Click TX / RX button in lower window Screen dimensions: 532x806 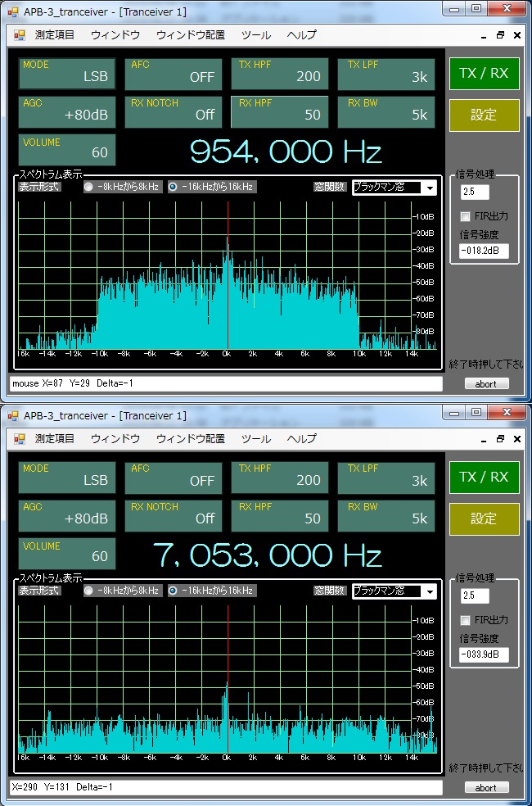pyautogui.click(x=485, y=477)
